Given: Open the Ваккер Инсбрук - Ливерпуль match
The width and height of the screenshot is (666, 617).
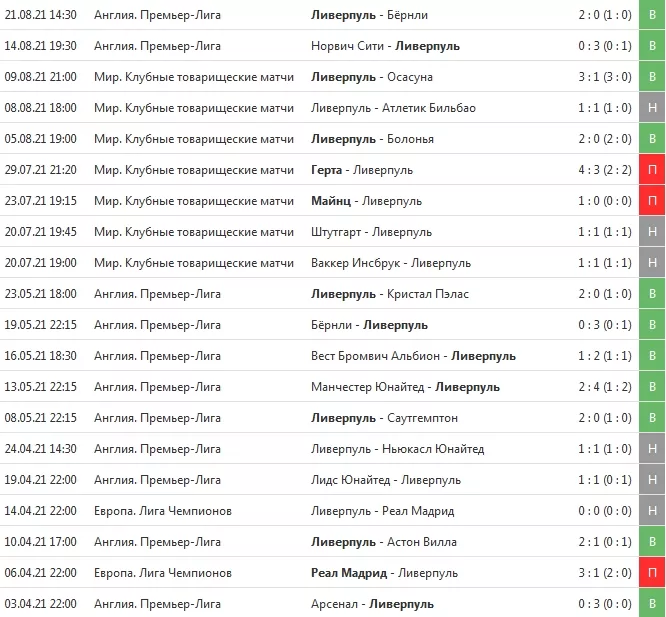Looking at the screenshot, I should click(391, 263).
